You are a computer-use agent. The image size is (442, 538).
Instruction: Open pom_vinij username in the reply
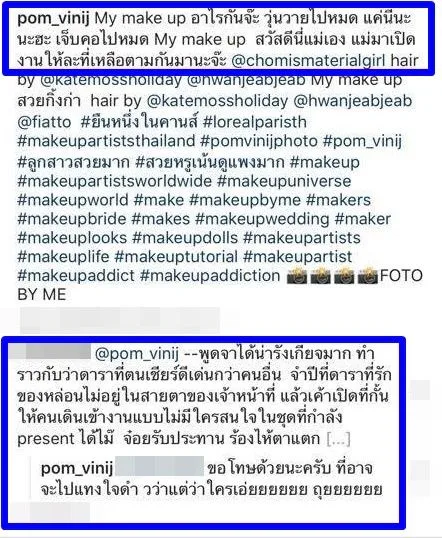[x=77, y=468]
